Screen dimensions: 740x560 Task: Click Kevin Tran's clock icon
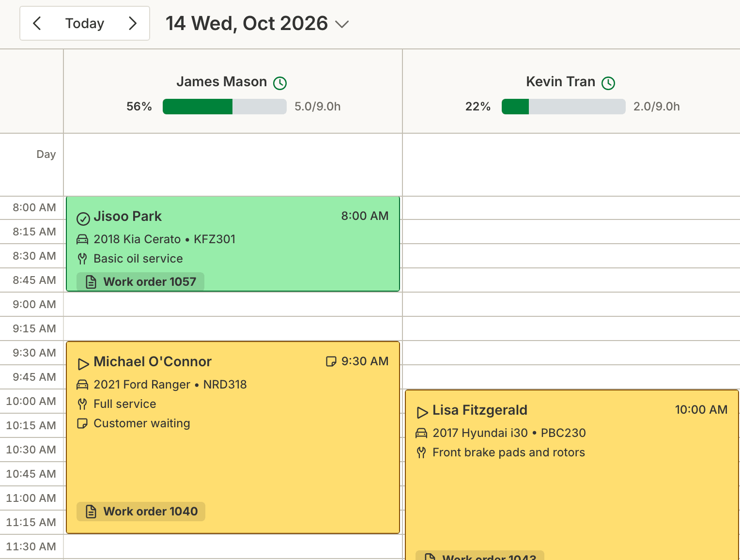608,83
